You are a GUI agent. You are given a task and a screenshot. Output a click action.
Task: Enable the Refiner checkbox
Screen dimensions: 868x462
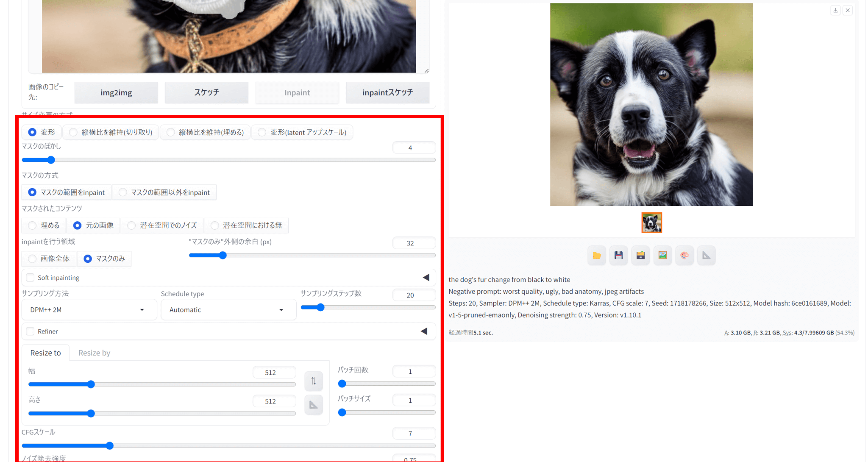click(30, 331)
